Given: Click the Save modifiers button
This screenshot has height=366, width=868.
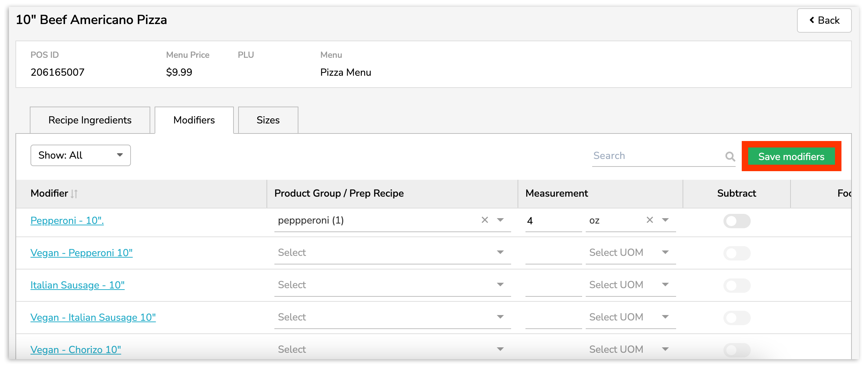Looking at the screenshot, I should pos(791,157).
